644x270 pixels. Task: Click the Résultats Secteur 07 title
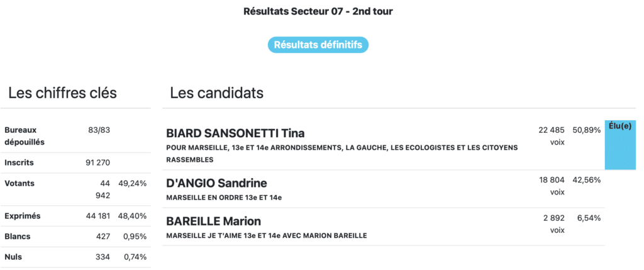pos(318,11)
